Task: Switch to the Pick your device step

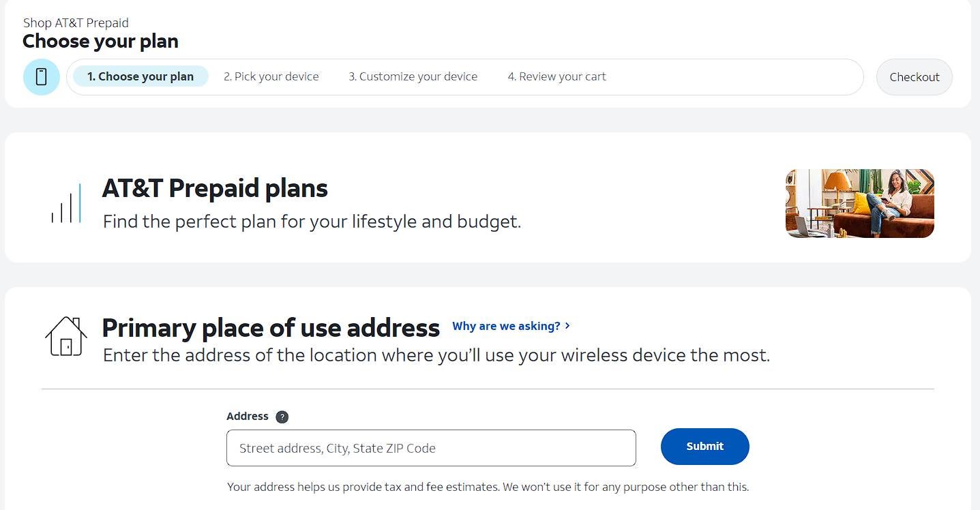Action: pyautogui.click(x=271, y=76)
